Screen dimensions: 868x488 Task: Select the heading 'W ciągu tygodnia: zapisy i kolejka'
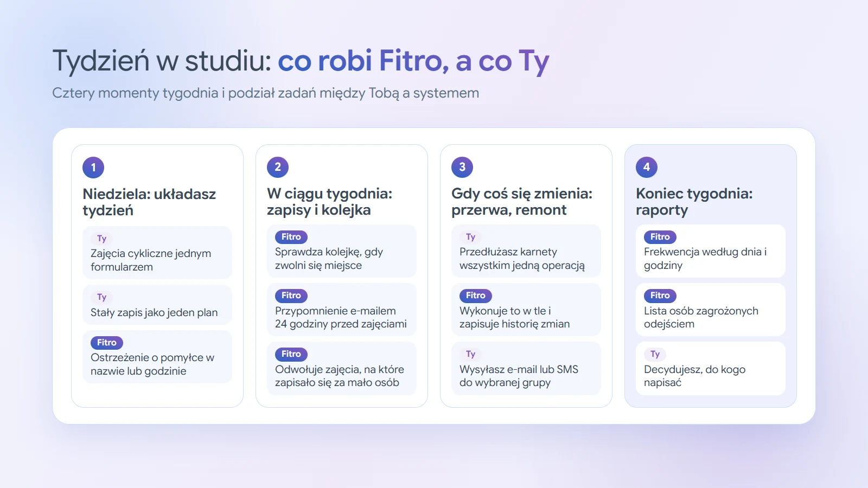(329, 202)
